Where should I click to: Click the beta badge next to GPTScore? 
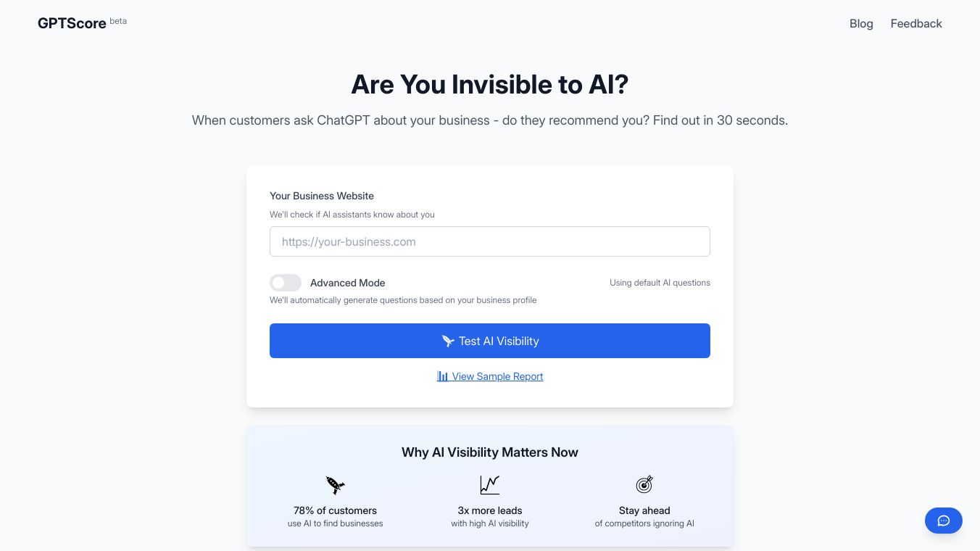pyautogui.click(x=118, y=21)
